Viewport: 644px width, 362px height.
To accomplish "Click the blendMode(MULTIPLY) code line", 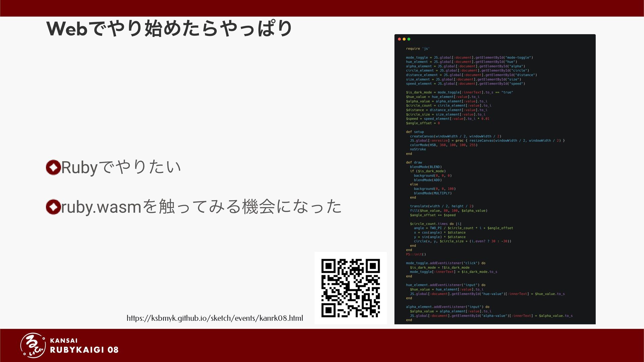I will point(433,193).
